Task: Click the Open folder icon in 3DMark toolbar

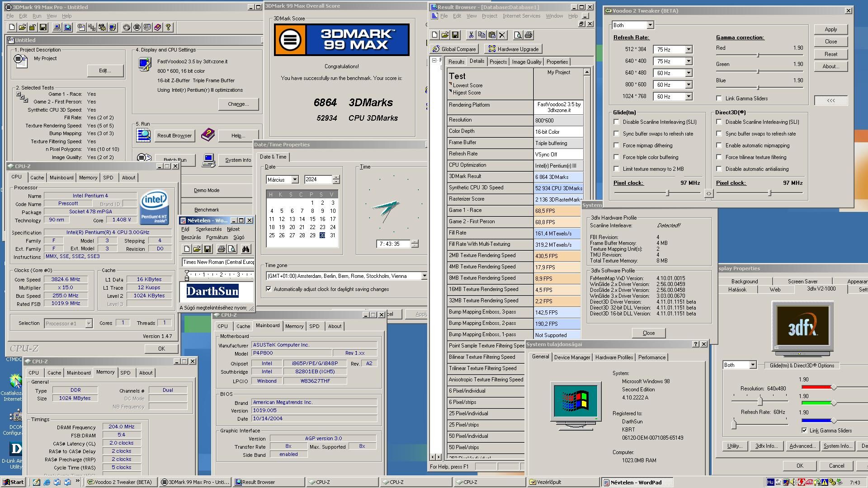Action: tap(22, 28)
